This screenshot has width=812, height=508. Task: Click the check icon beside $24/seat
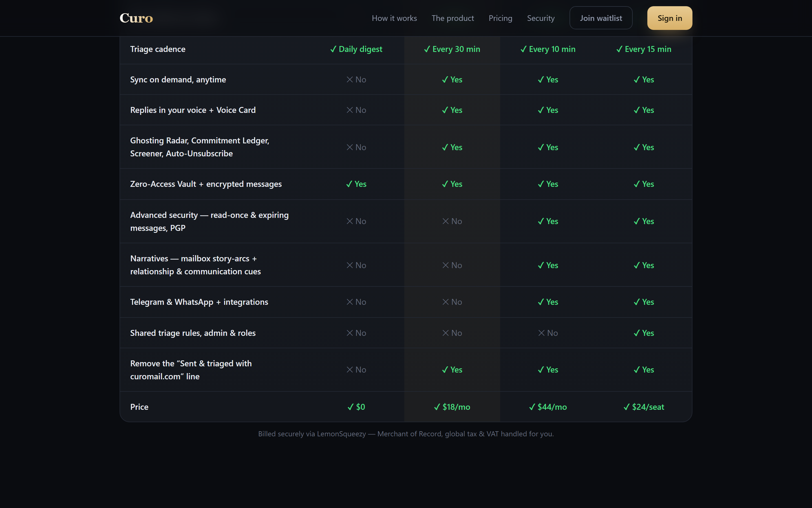[626, 407]
